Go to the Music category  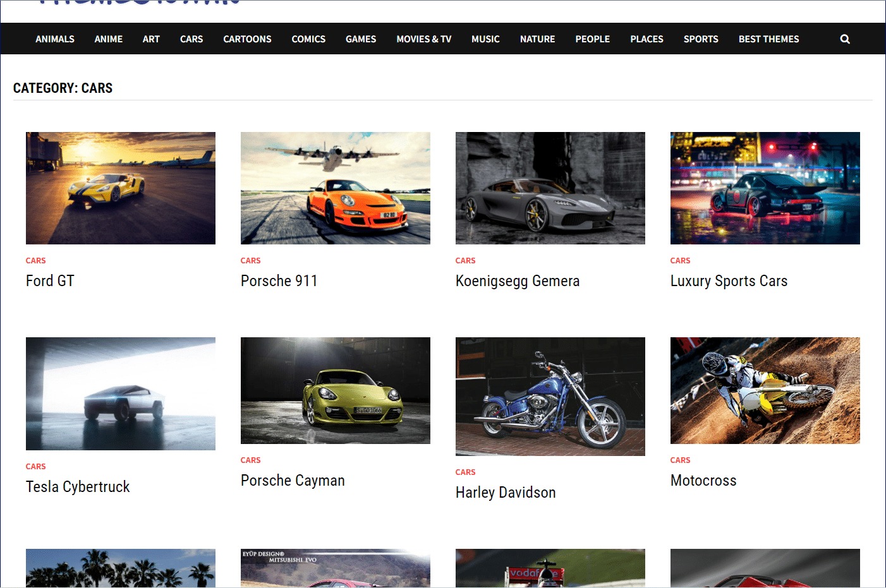click(485, 39)
